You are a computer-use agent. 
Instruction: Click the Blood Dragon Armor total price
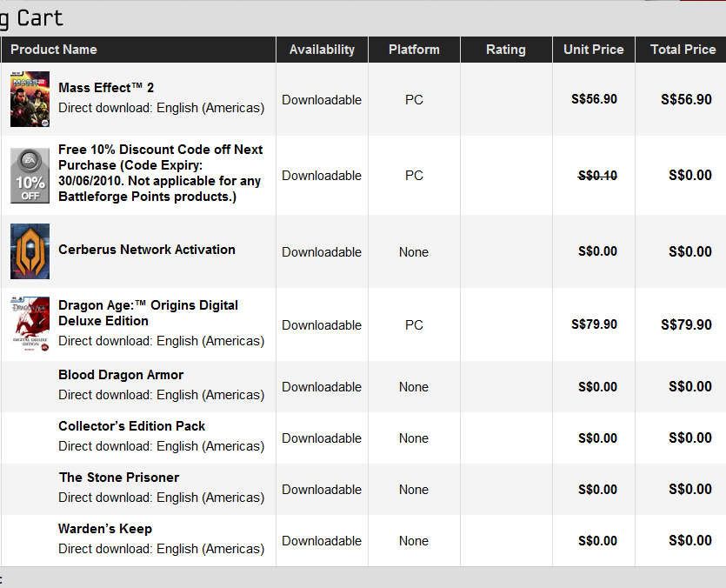pyautogui.click(x=690, y=386)
